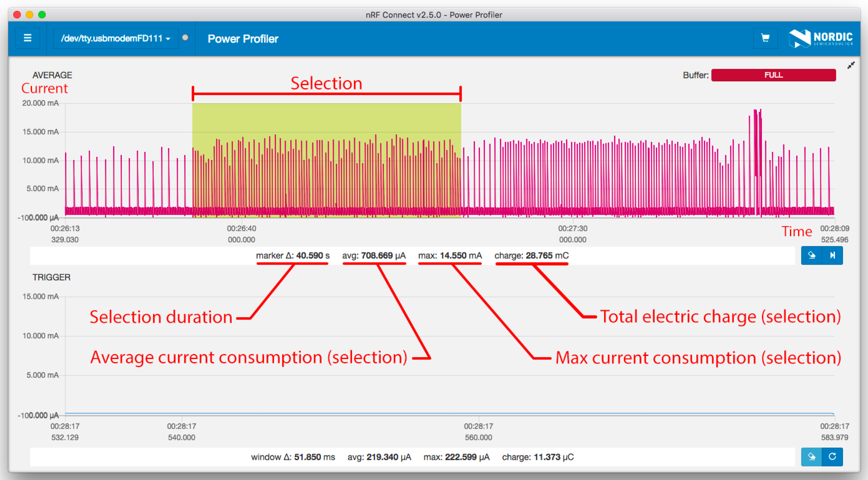Click eraser icon in Trigger chart toolbar
The image size is (868, 480).
click(x=811, y=457)
